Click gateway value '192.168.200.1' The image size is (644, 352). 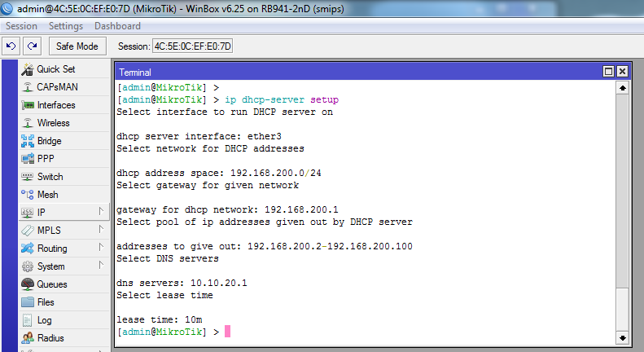click(301, 209)
